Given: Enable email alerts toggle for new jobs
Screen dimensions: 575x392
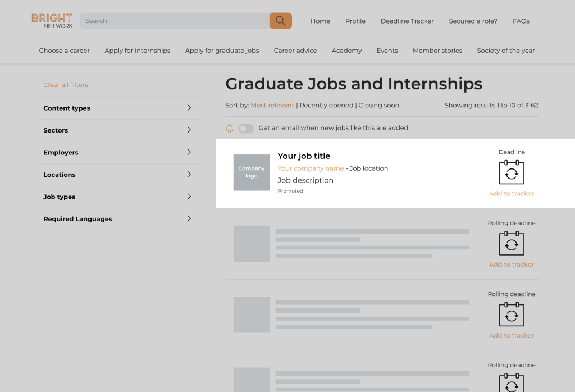Looking at the screenshot, I should click(x=246, y=129).
